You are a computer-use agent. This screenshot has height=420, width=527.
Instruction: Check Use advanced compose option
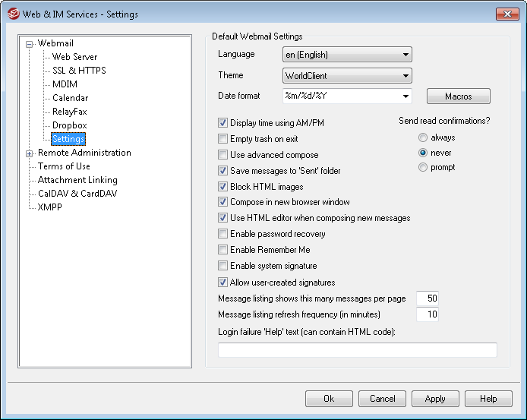pyautogui.click(x=223, y=155)
